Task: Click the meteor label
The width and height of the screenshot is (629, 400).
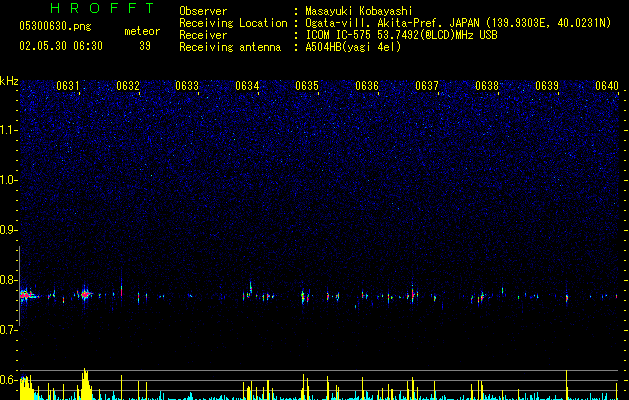Action: click(142, 31)
